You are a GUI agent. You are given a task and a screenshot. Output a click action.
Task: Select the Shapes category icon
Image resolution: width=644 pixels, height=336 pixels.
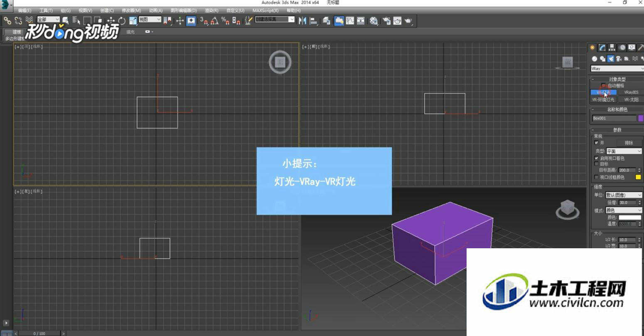coord(602,59)
